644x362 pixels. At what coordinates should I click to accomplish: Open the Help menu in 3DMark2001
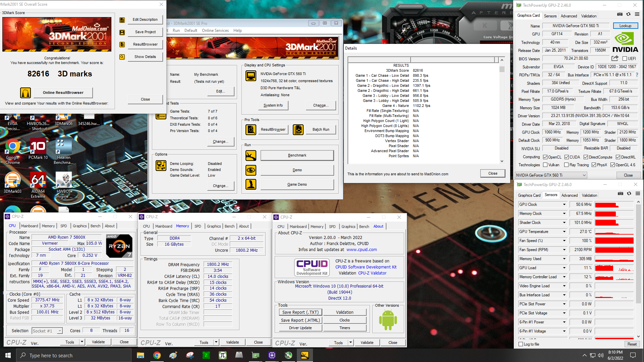point(237,31)
